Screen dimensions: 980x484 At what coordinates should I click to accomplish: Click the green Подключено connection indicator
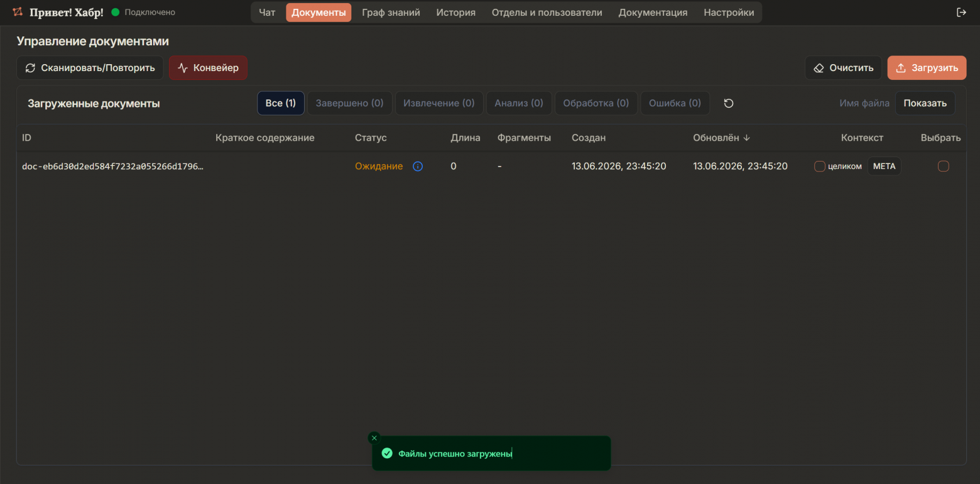pyautogui.click(x=115, y=13)
